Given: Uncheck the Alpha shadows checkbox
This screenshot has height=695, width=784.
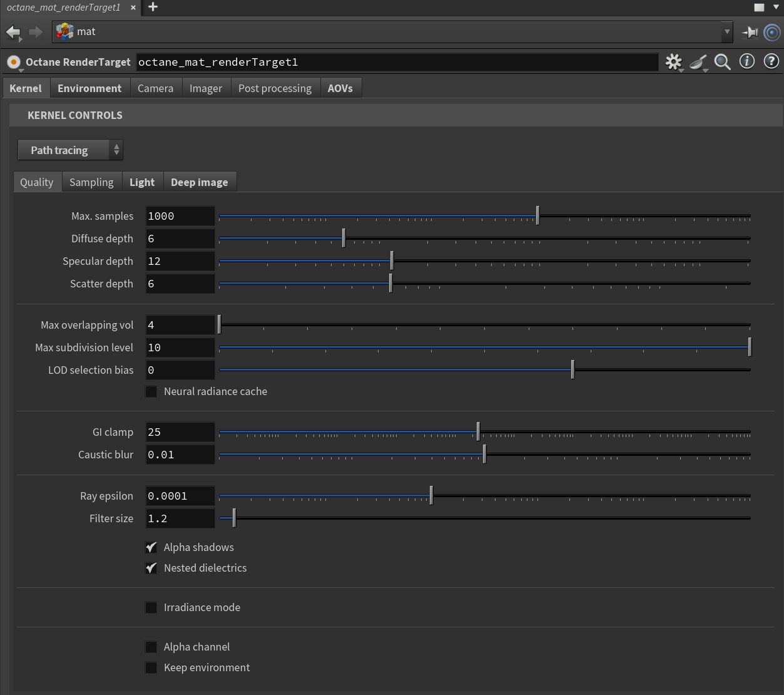Looking at the screenshot, I should click(x=151, y=547).
